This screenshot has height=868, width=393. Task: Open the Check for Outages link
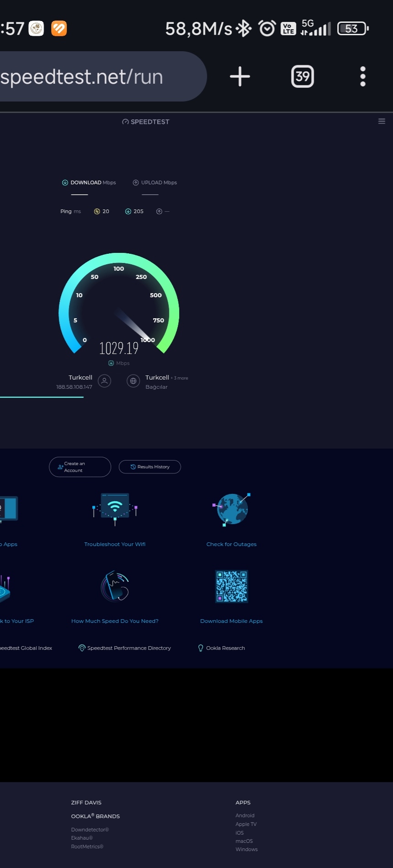232,544
